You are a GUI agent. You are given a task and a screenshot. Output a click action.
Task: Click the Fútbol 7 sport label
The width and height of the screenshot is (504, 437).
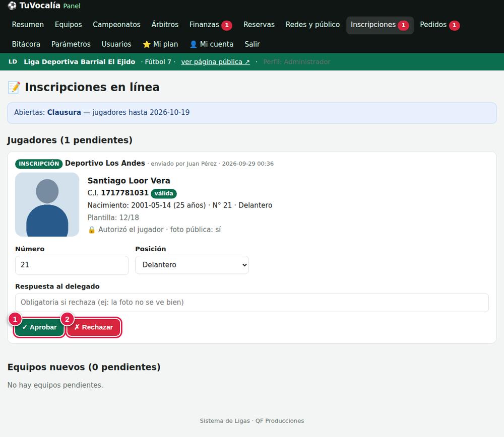tap(158, 61)
